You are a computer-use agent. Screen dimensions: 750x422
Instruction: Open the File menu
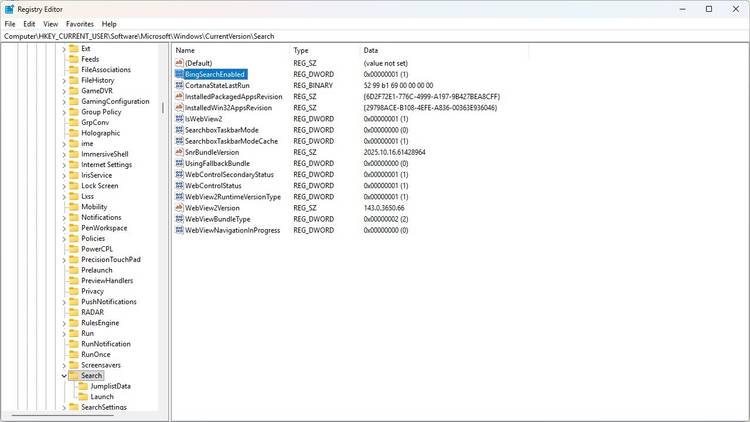click(x=10, y=24)
